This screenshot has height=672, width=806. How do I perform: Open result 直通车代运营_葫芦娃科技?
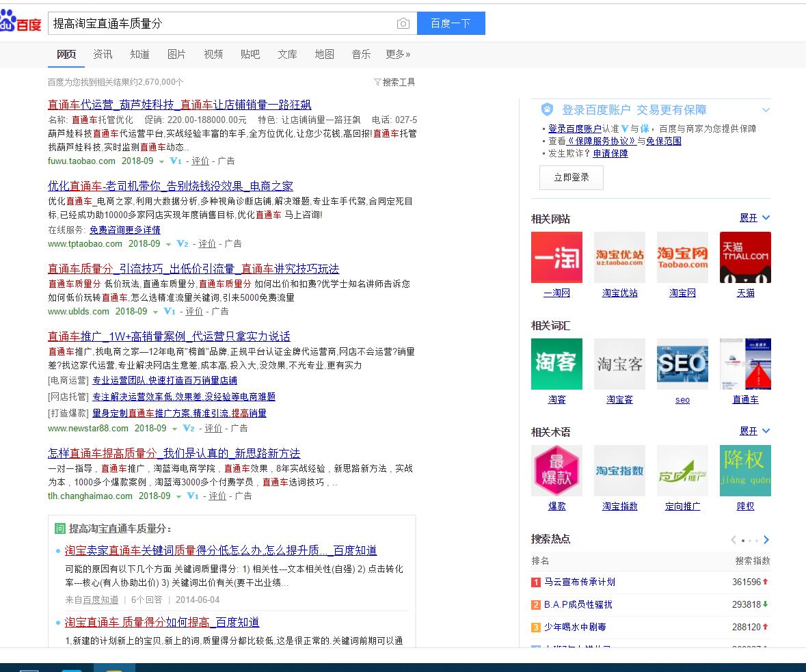[179, 105]
